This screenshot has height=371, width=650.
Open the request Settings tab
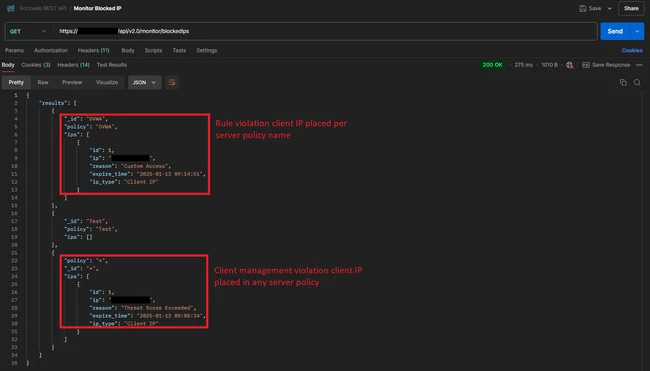click(206, 50)
